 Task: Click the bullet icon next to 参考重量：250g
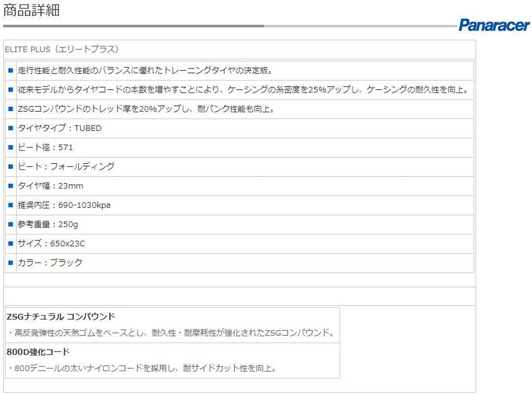(x=10, y=225)
